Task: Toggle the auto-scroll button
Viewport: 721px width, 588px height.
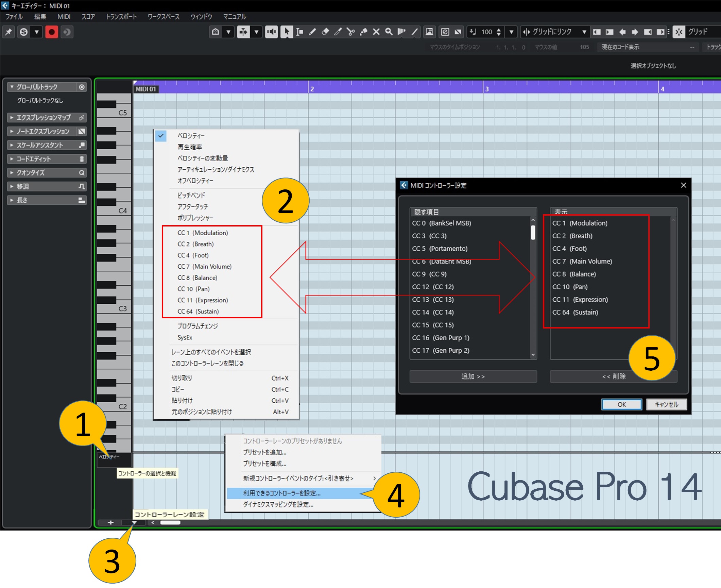Action: click(243, 32)
